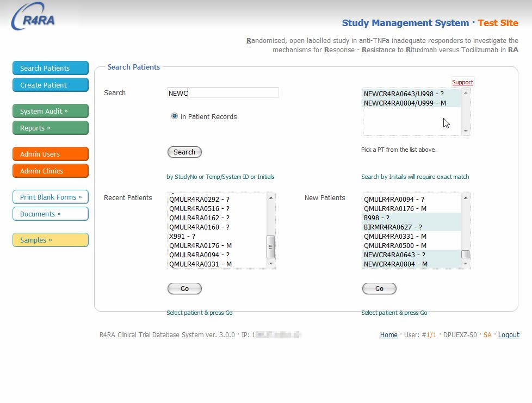Select QMULR4RA0516 in Recent Patients list
Viewport: 532px width, 403px height.
(x=199, y=208)
